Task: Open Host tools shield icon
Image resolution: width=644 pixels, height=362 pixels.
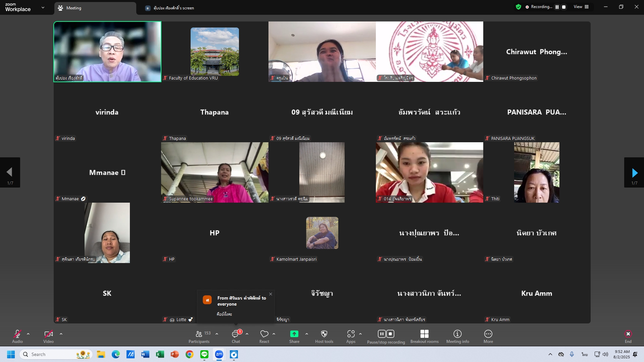Action: (x=324, y=337)
